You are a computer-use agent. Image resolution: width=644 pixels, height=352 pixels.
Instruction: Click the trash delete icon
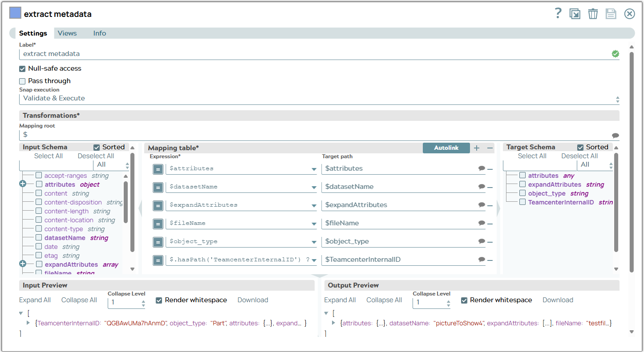point(593,14)
